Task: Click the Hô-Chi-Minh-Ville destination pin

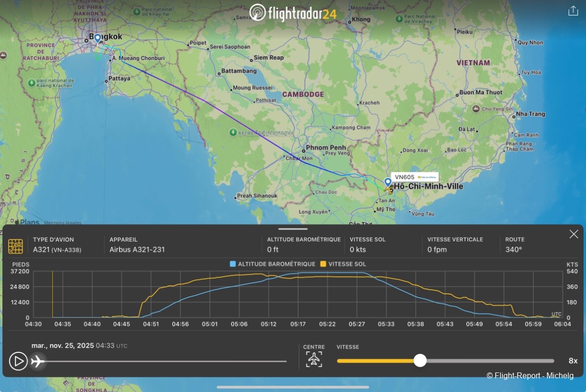Action: 388,182
